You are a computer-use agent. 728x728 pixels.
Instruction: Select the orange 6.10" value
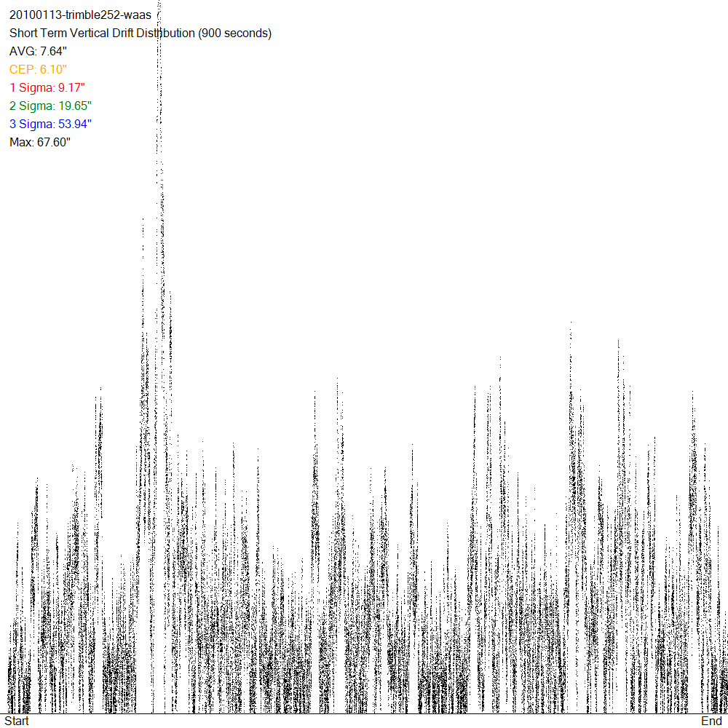[x=53, y=70]
